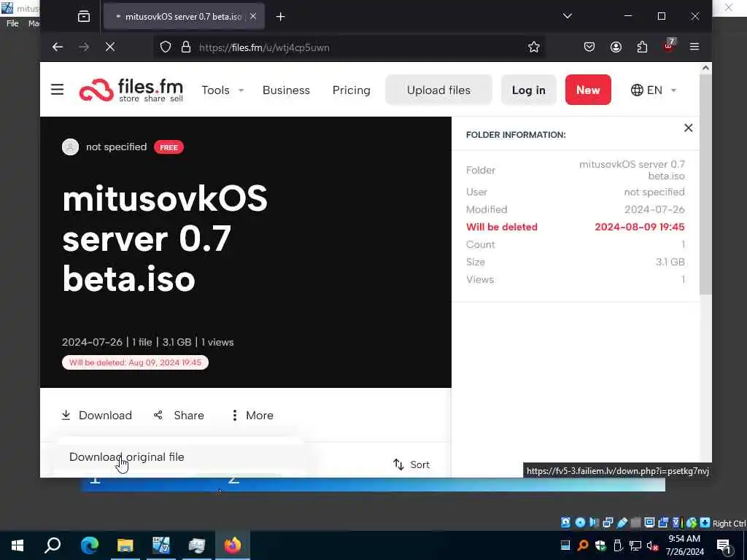Click VirtualBox optical disk status icon
This screenshot has width=747, height=560.
pos(580,522)
